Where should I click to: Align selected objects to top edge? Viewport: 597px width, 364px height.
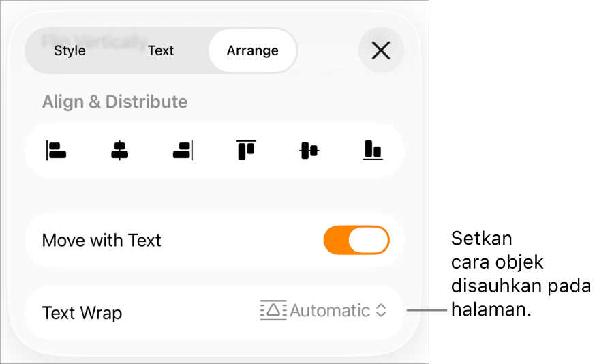(246, 150)
